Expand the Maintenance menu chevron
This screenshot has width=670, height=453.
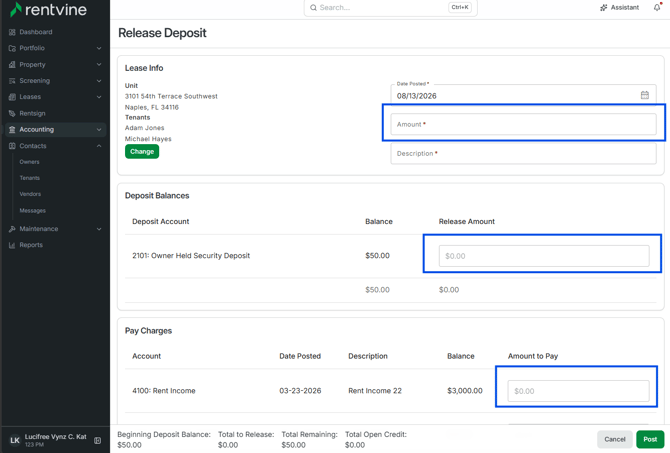click(x=99, y=229)
